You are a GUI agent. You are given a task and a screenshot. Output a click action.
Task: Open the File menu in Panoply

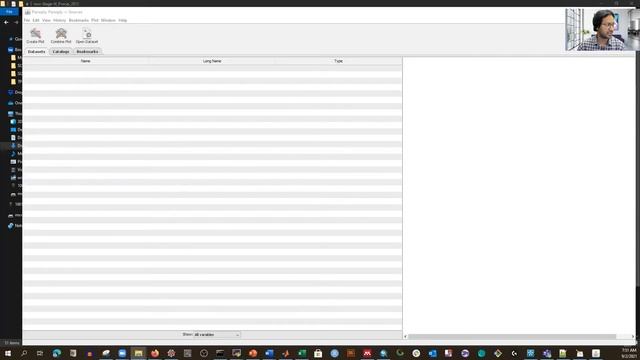pyautogui.click(x=27, y=20)
